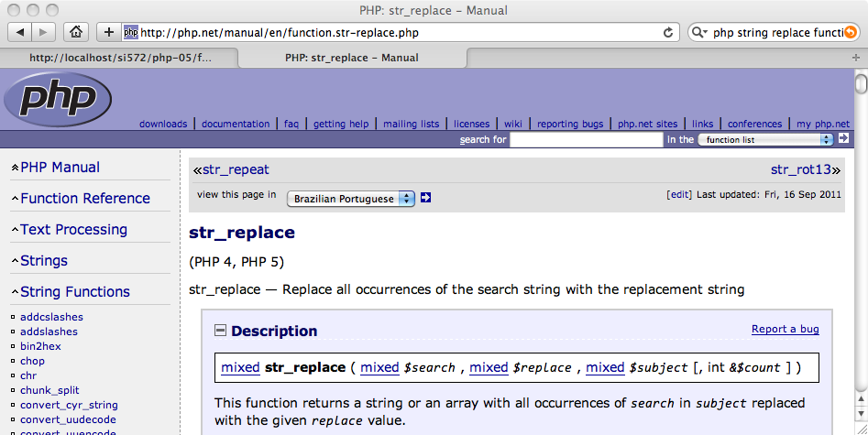Clear the browser search field with orange icon
This screenshot has height=435, width=868.
click(850, 33)
